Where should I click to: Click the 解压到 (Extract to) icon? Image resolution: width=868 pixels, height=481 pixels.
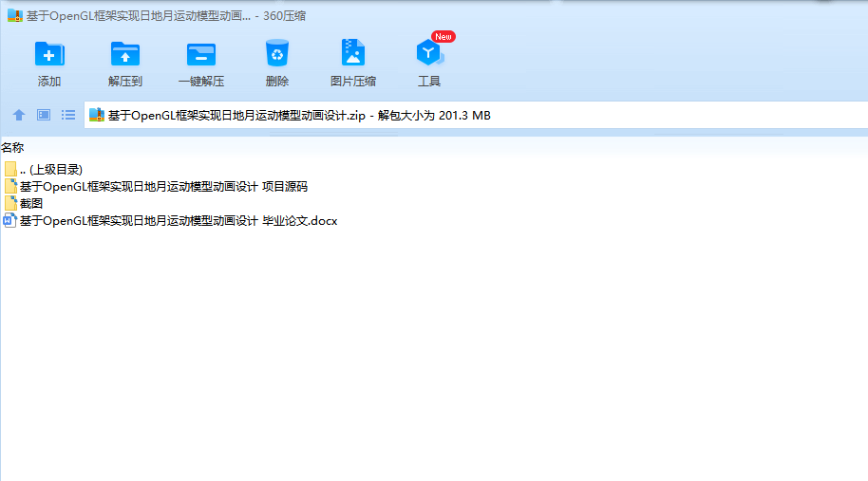125,54
